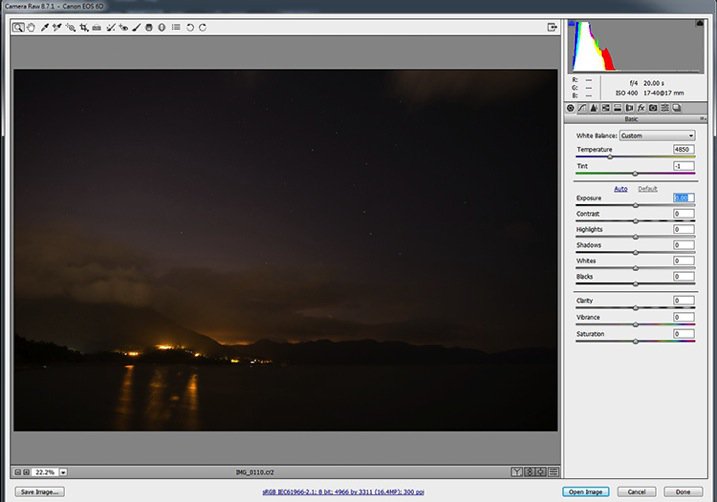Toggle full screen mode icon
717x502 pixels.
551,28
